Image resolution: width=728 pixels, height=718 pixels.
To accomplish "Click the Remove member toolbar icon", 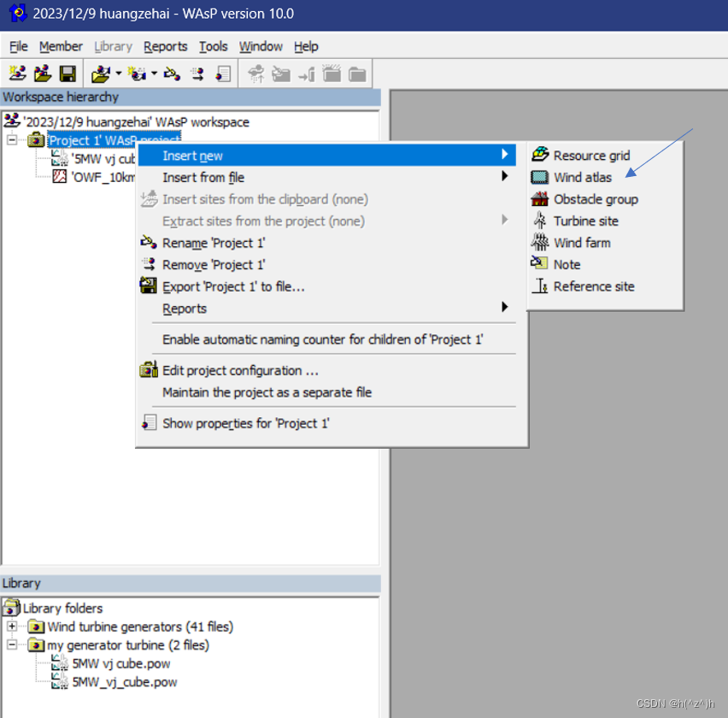I will [x=197, y=74].
